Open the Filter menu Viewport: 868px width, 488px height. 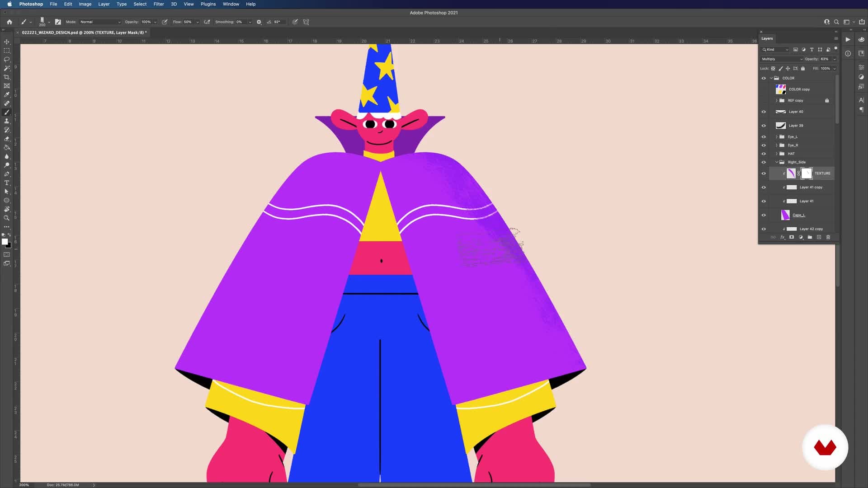159,4
